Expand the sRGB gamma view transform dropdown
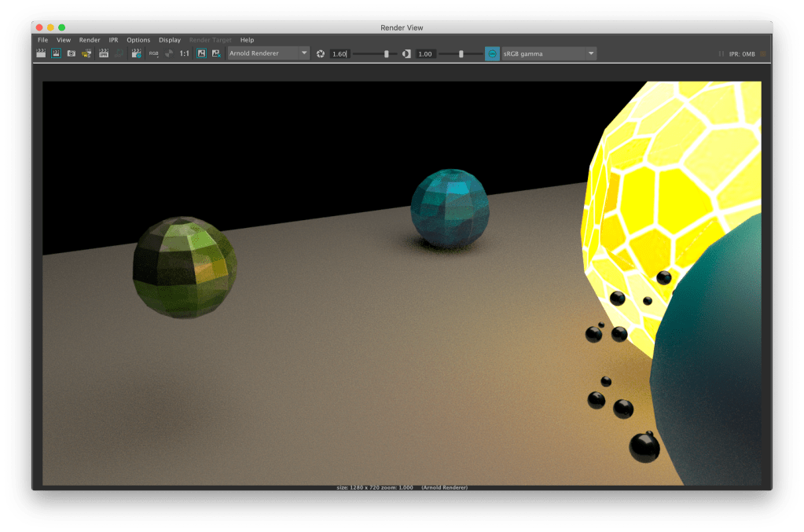This screenshot has height=532, width=804. 549,53
